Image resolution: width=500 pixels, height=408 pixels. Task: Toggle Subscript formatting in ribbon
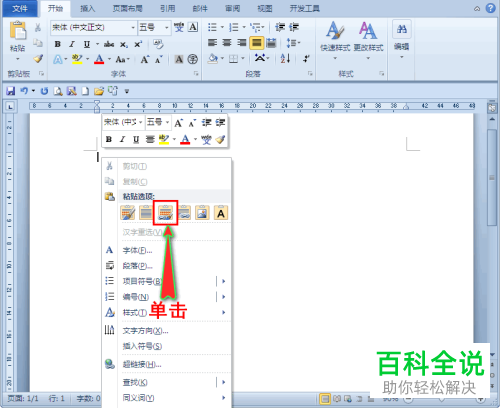(124, 44)
